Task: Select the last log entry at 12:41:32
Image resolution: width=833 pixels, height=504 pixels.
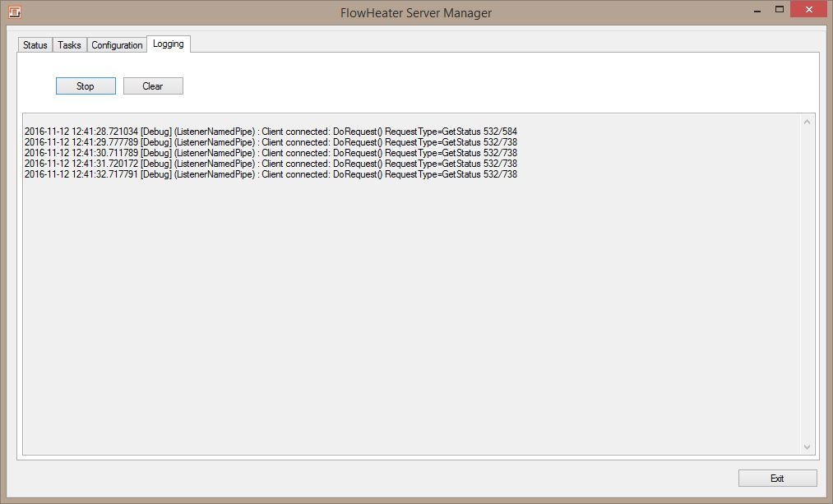Action: click(x=271, y=174)
